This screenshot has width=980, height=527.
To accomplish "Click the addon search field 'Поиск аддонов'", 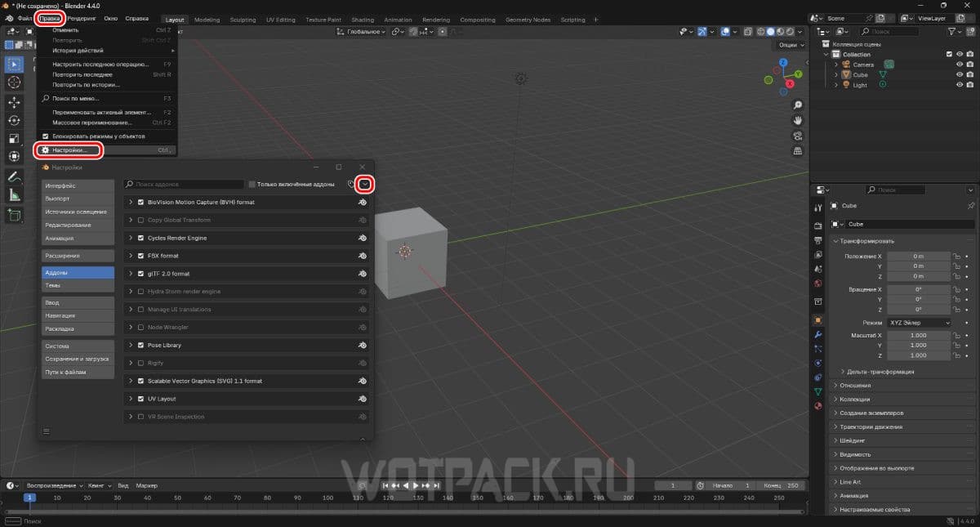I will coord(184,185).
